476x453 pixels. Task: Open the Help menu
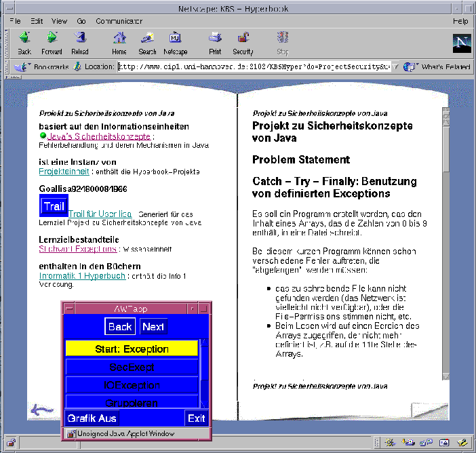pos(460,21)
